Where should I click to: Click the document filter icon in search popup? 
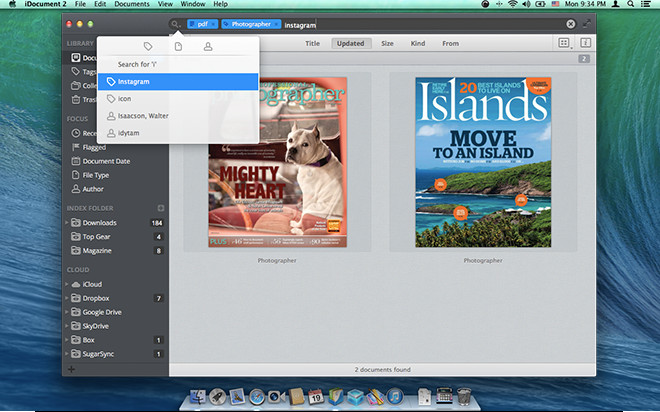[x=178, y=46]
